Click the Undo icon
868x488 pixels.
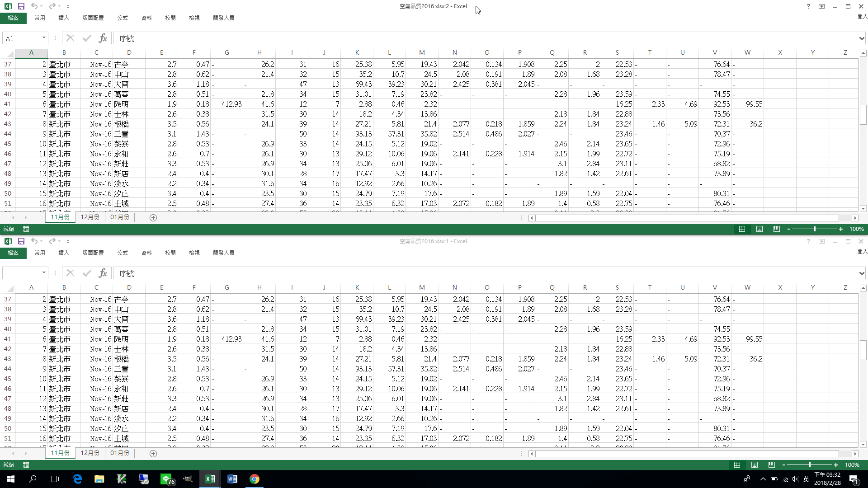click(34, 6)
